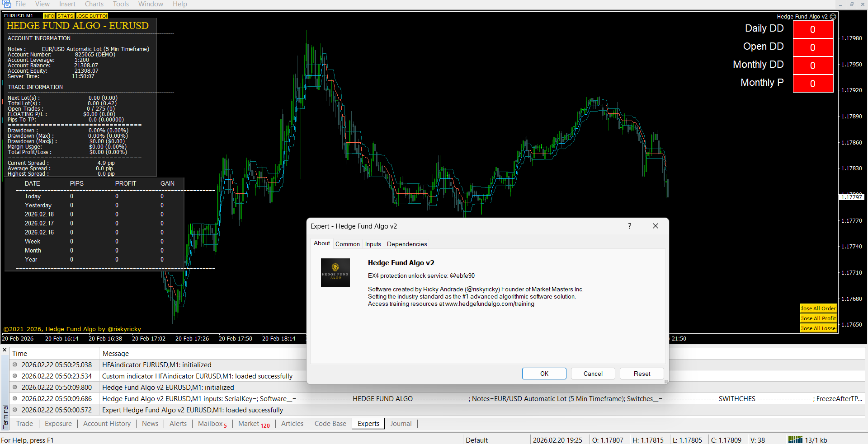Click the help question mark in Expert dialog
The width and height of the screenshot is (868, 444).
coord(629,226)
